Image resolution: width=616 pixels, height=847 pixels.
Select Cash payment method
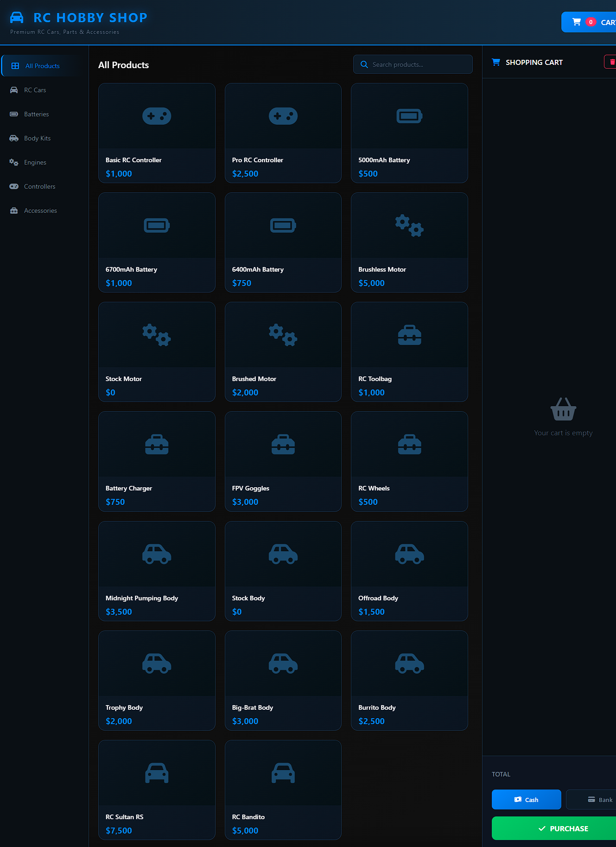(x=527, y=800)
